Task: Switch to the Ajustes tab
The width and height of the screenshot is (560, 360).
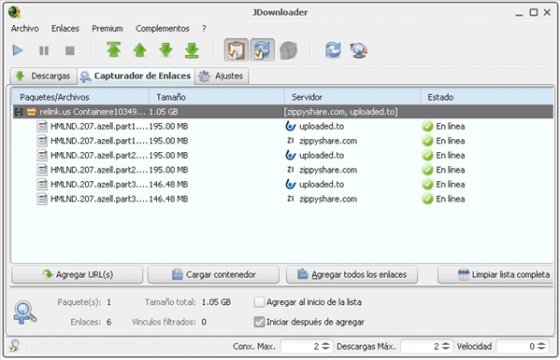Action: (x=222, y=76)
